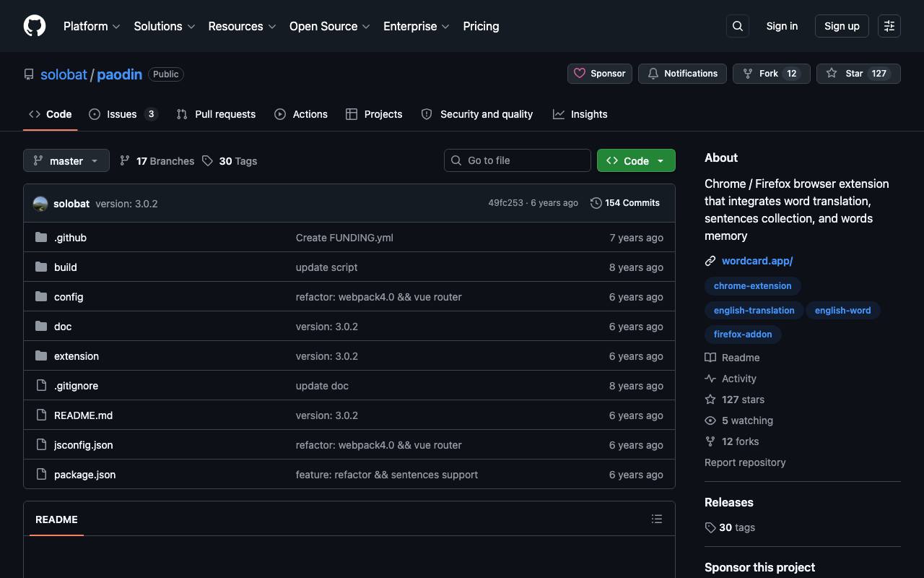Open the appearance settings icon button
The image size is (924, 578).
click(889, 26)
